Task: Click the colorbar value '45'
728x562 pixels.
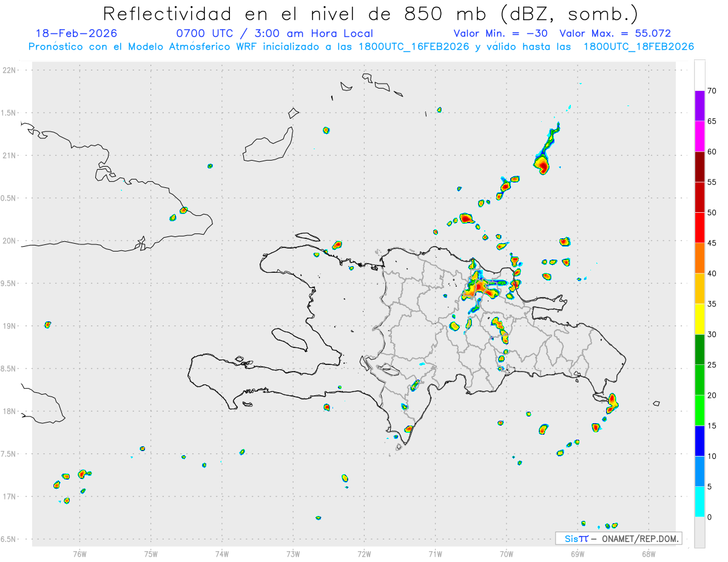Action: pos(712,243)
